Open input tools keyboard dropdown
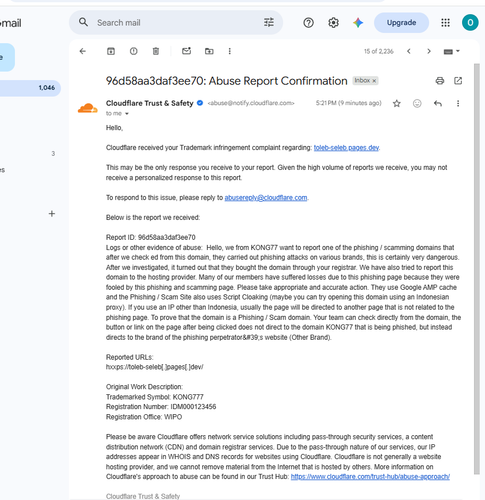The height and width of the screenshot is (500, 485). [x=452, y=51]
